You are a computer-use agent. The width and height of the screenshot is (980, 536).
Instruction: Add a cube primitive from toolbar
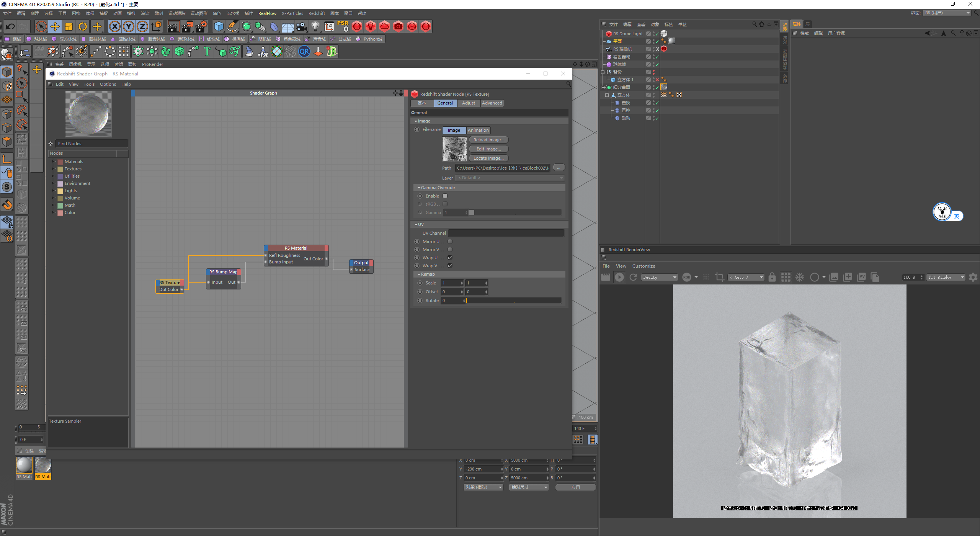coord(219,26)
